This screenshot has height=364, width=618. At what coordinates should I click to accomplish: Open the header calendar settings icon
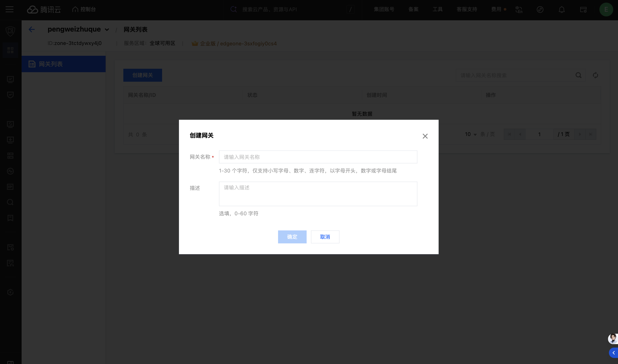pos(583,10)
